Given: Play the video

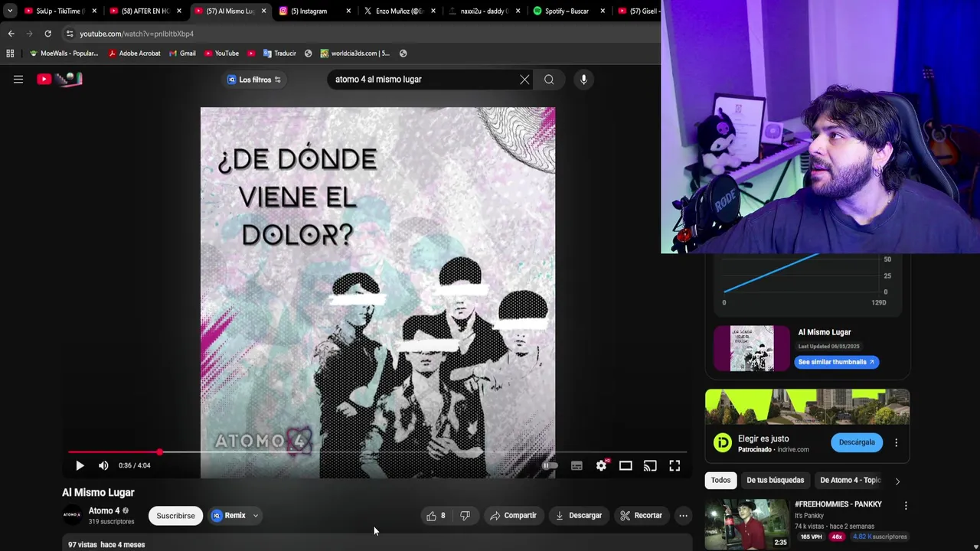Looking at the screenshot, I should [80, 465].
